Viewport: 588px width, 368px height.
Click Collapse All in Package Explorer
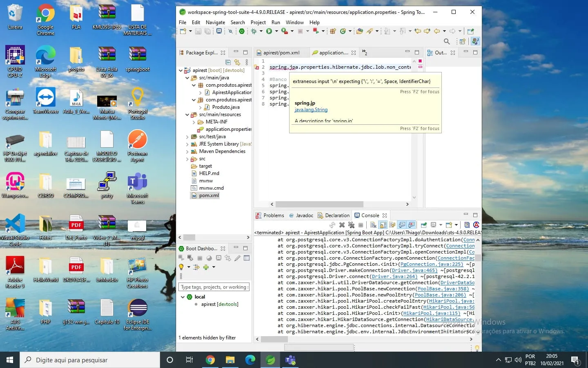(x=228, y=62)
